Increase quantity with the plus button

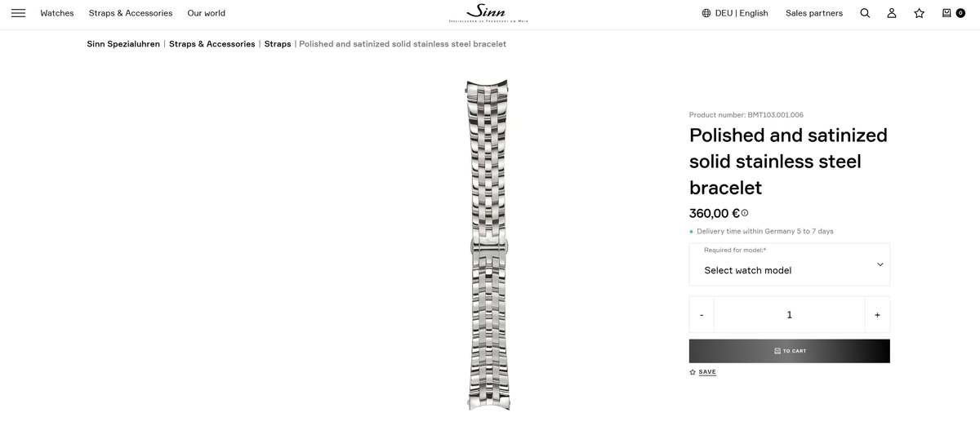pyautogui.click(x=877, y=315)
